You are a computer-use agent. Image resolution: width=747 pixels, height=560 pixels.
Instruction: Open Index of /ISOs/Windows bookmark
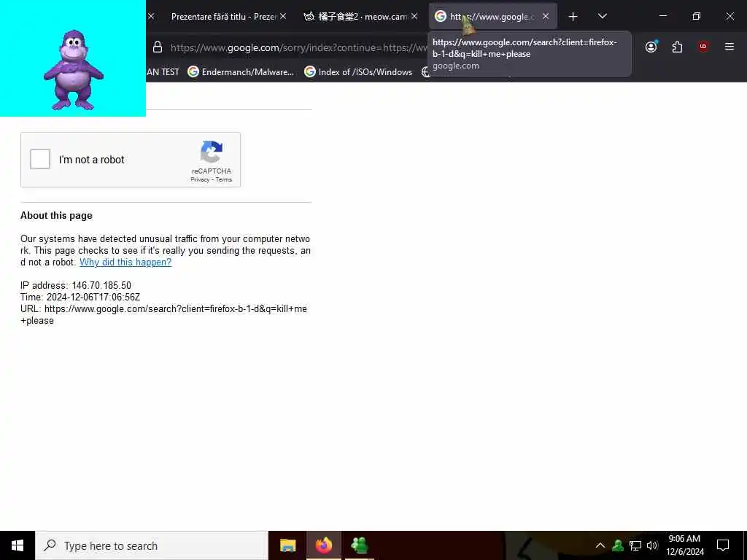pos(358,72)
